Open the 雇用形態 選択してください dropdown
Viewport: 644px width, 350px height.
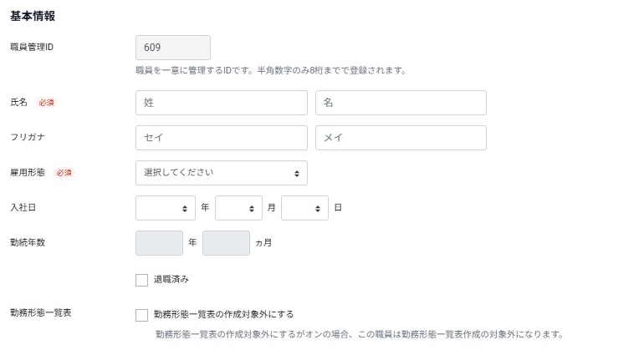pyautogui.click(x=221, y=173)
